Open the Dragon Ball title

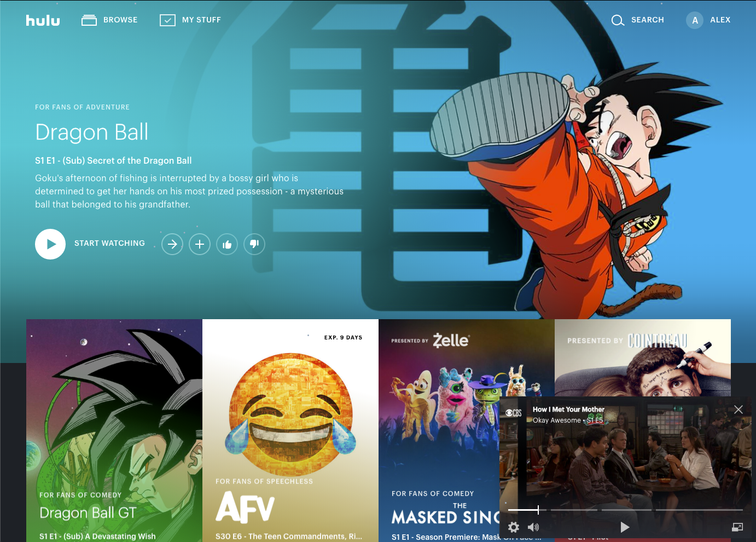click(x=92, y=132)
